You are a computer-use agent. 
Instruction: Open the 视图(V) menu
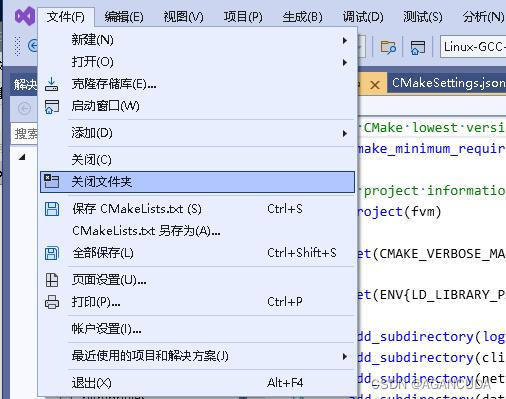(183, 17)
